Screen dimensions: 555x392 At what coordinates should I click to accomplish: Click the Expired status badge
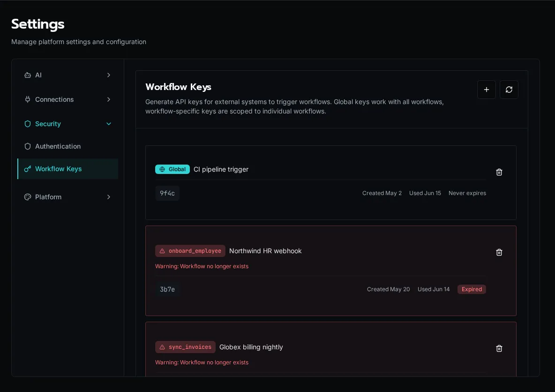coord(472,289)
